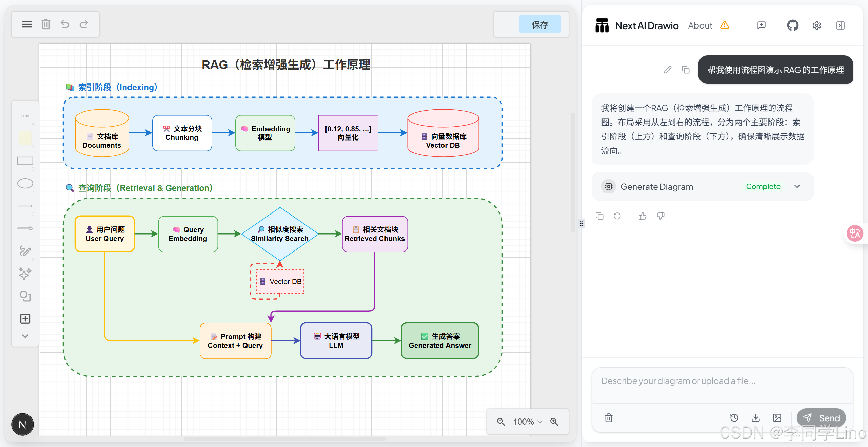Select the dashed Vector DB box

(280, 281)
